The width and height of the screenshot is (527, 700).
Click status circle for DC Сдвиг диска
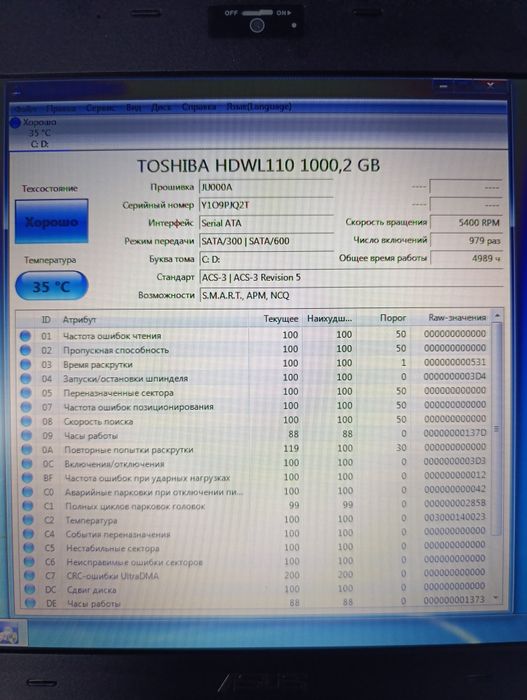point(29,589)
